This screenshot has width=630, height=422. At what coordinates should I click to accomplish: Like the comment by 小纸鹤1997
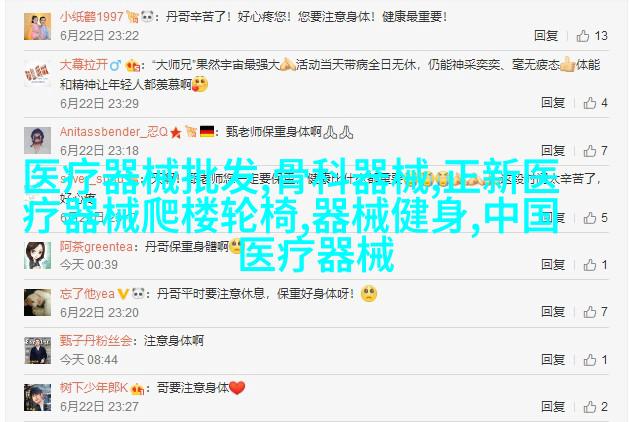coord(583,36)
